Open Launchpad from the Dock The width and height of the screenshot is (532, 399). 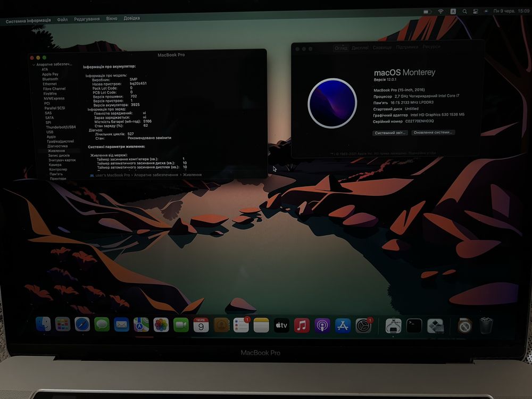(63, 325)
